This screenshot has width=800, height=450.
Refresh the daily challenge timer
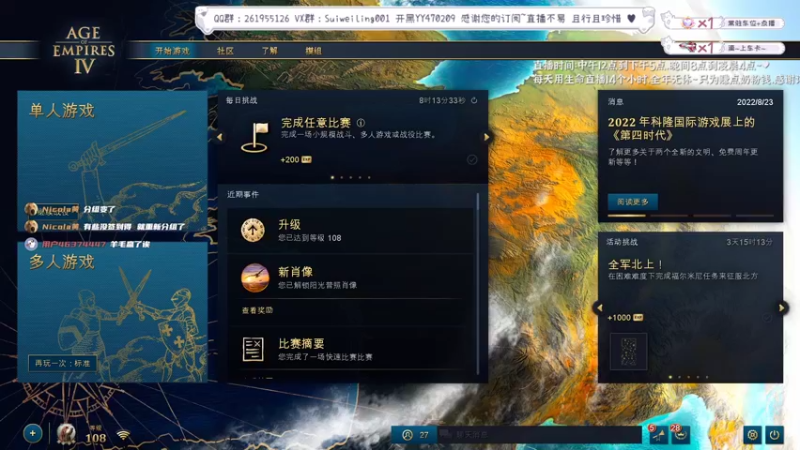474,101
